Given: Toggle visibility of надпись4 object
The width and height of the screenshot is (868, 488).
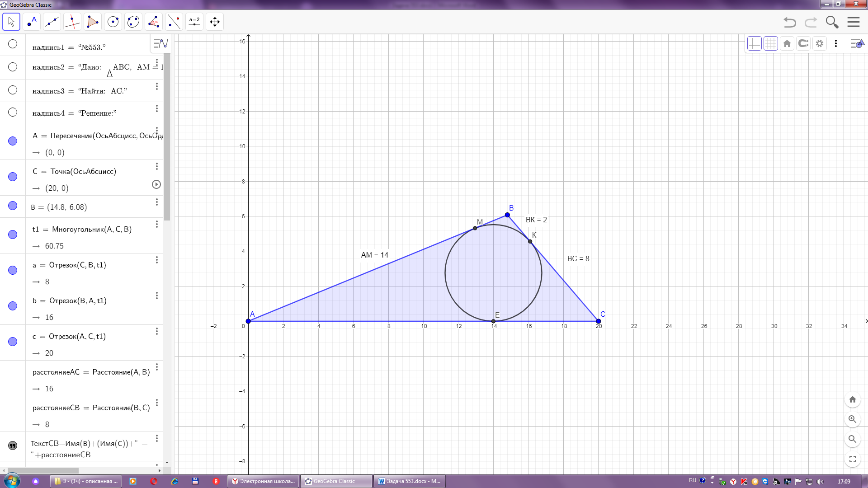Looking at the screenshot, I should pos(13,112).
